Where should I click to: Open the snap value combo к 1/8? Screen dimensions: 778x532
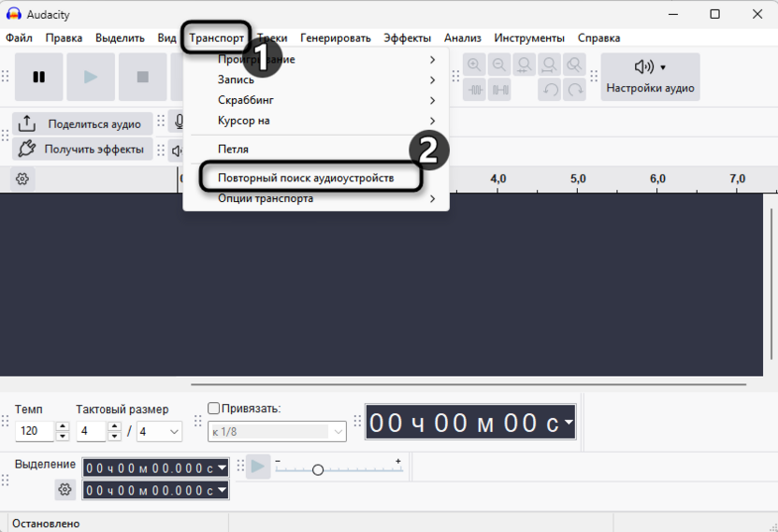[x=277, y=432]
